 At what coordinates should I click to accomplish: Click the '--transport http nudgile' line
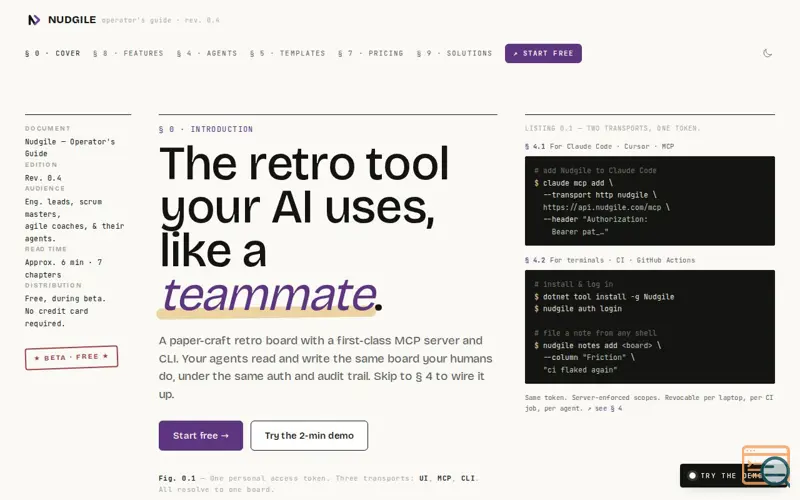(x=600, y=195)
